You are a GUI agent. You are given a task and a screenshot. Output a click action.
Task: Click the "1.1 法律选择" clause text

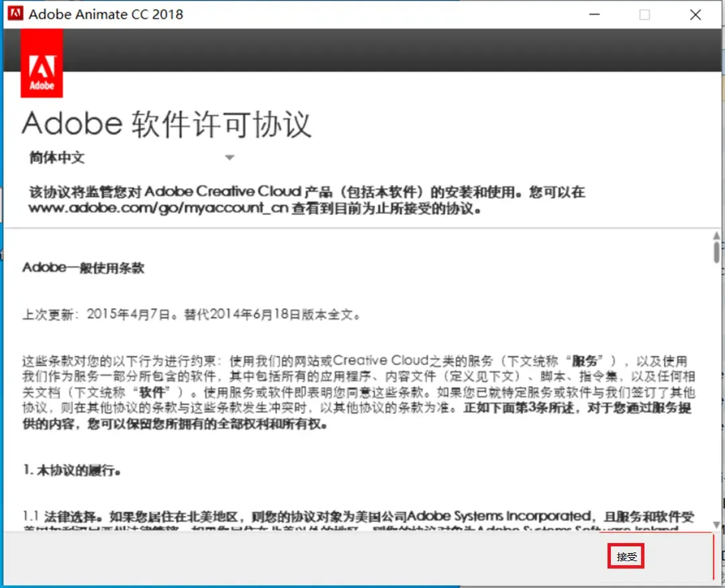click(358, 516)
